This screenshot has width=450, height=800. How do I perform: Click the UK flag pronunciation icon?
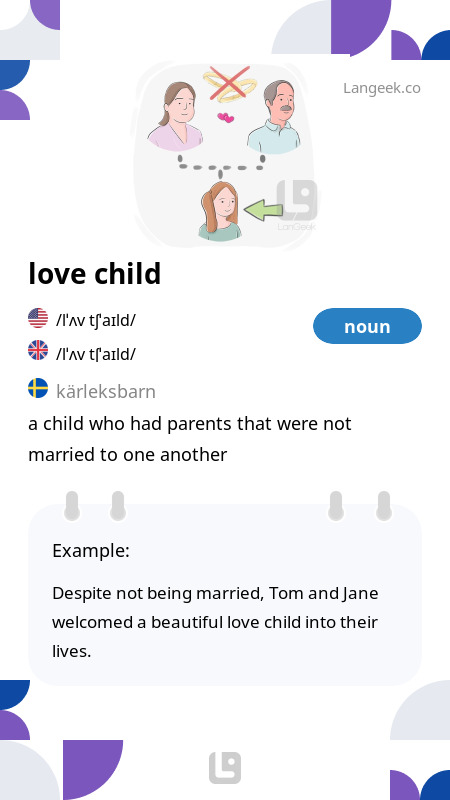38,351
